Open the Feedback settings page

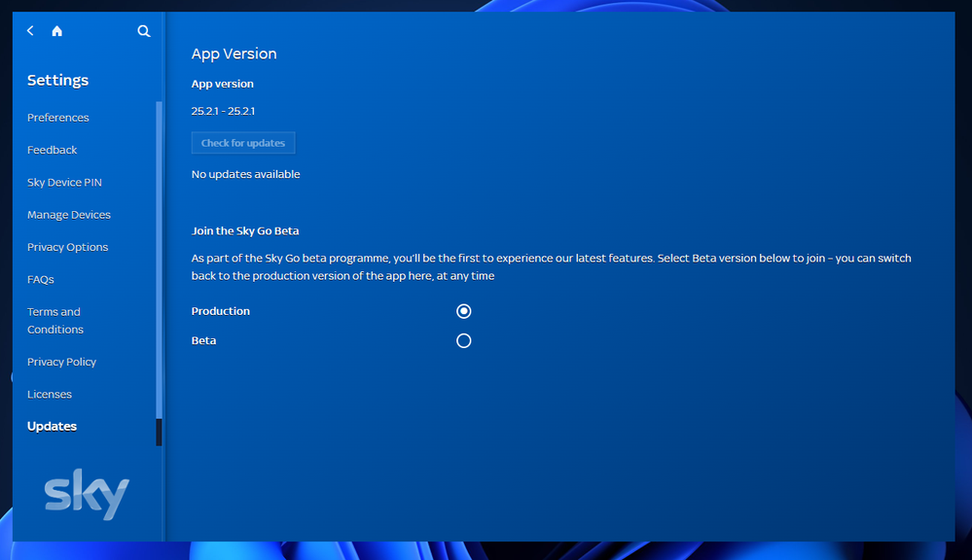pos(52,150)
